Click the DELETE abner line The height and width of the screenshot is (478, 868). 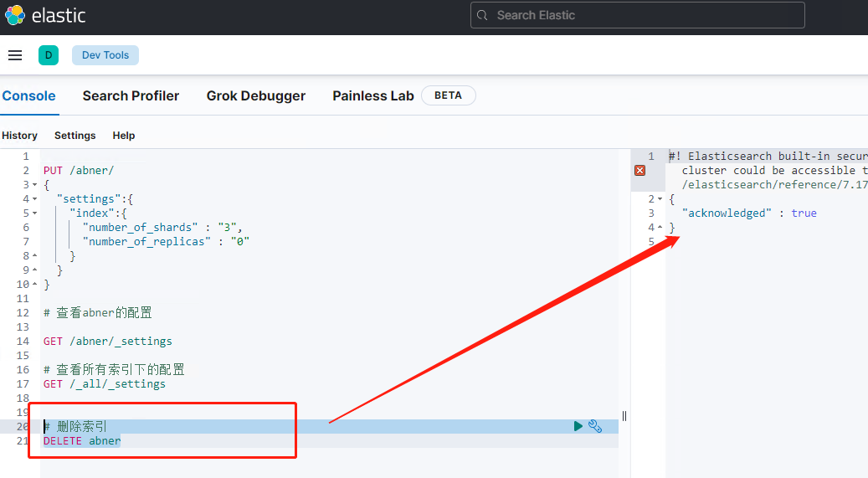(x=82, y=441)
